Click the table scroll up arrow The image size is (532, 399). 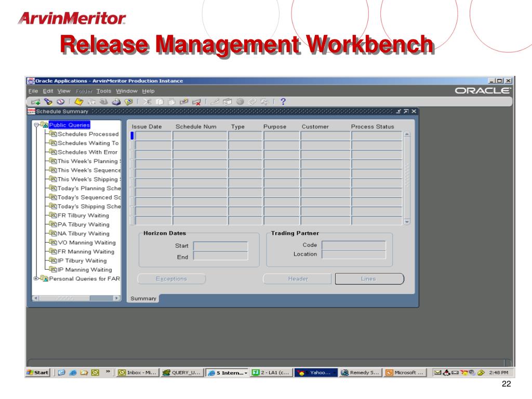click(407, 135)
